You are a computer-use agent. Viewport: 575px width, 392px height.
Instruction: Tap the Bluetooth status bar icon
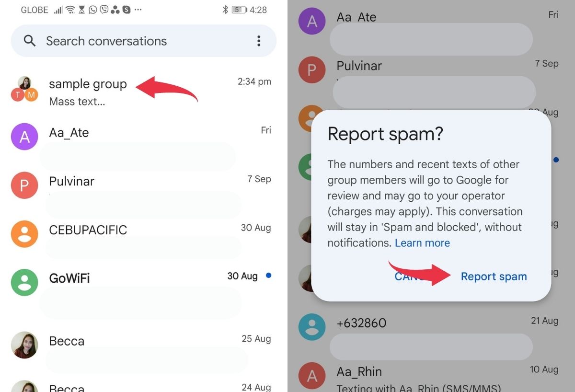click(x=225, y=10)
